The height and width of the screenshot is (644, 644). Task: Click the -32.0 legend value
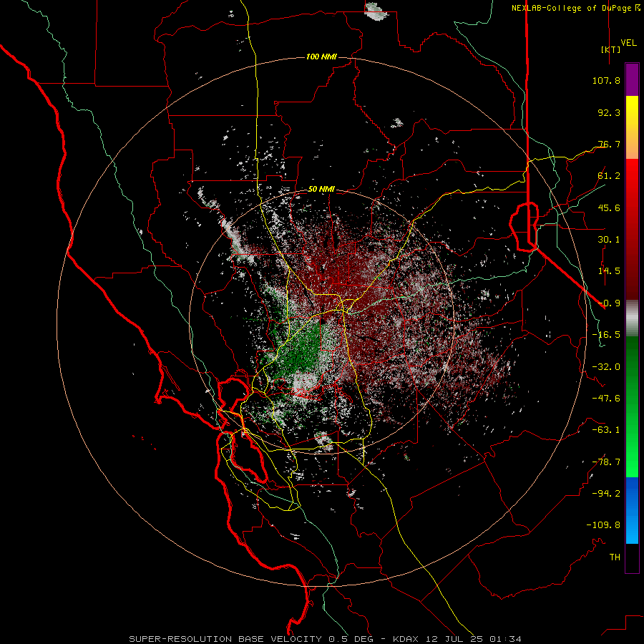606,367
